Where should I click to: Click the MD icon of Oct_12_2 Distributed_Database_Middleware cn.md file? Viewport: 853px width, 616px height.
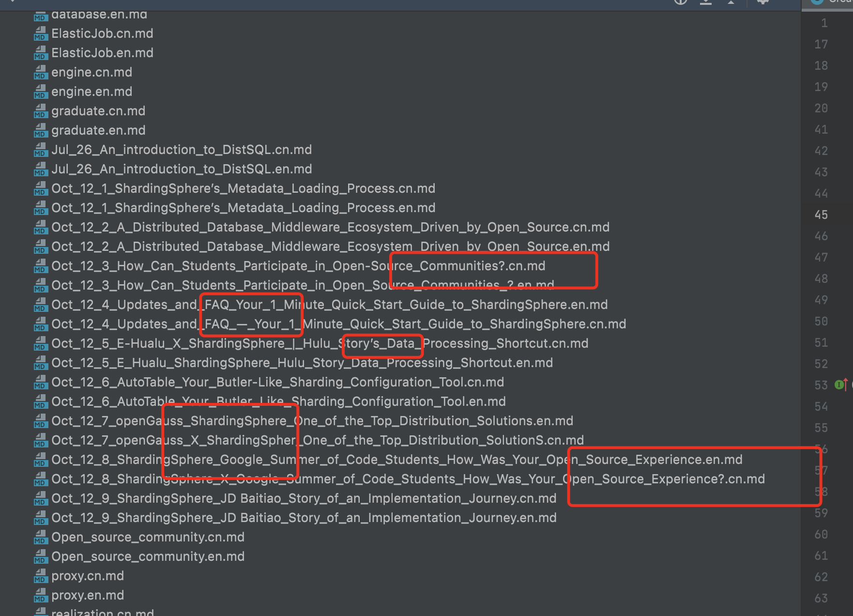41,227
